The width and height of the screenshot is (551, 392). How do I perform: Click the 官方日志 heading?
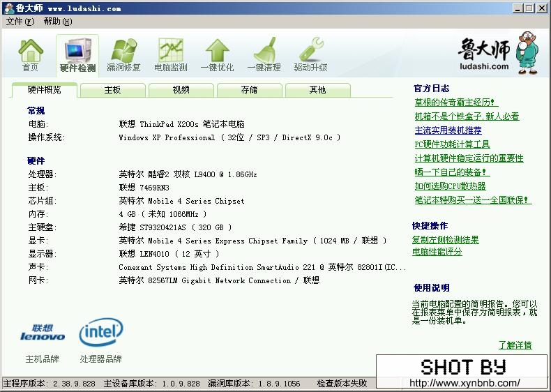coord(432,89)
